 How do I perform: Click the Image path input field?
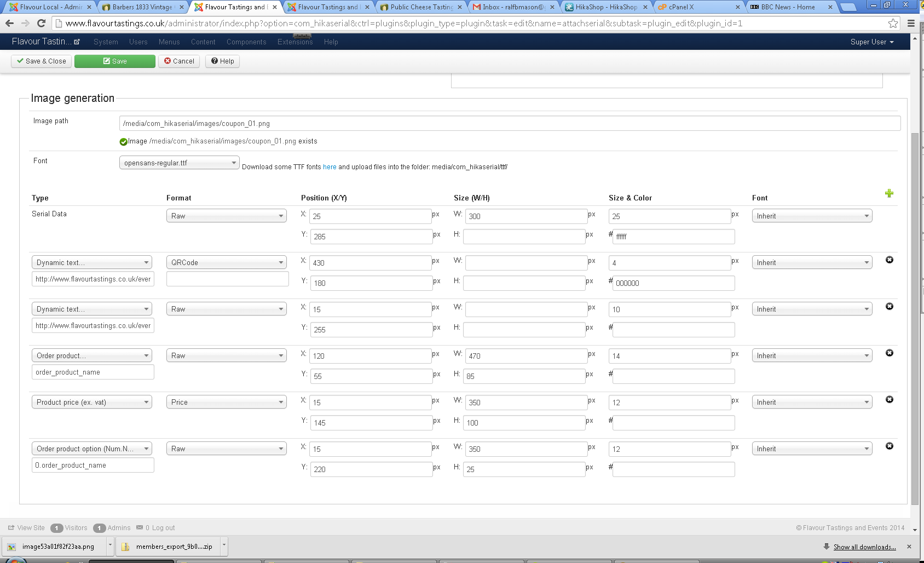coord(510,123)
